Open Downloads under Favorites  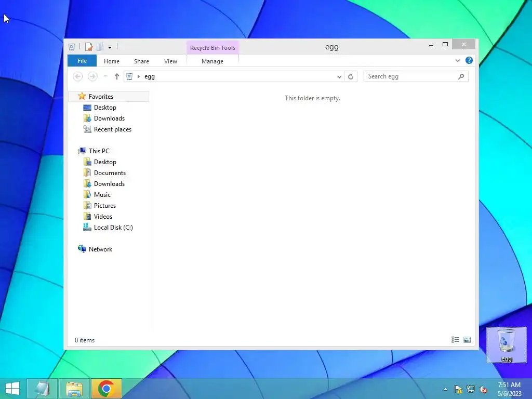coord(109,118)
